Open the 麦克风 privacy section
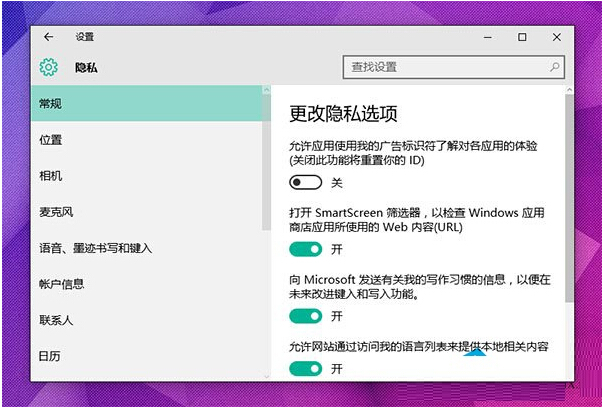The image size is (602, 409). pyautogui.click(x=147, y=212)
